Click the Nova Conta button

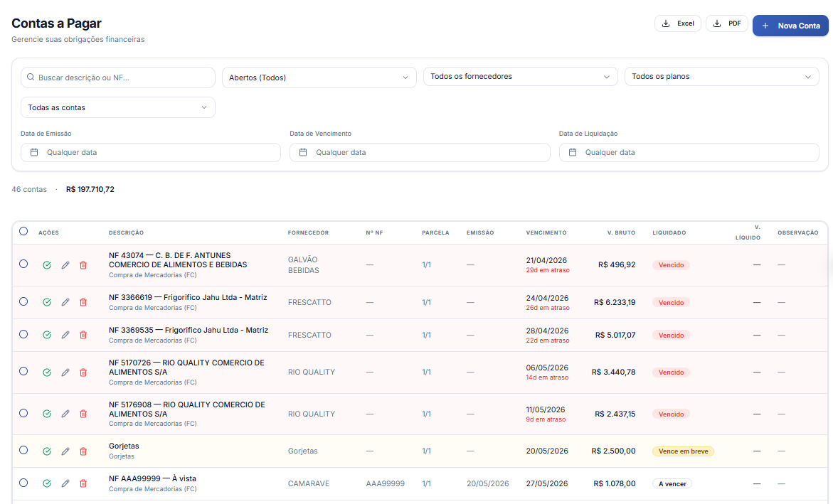point(790,26)
